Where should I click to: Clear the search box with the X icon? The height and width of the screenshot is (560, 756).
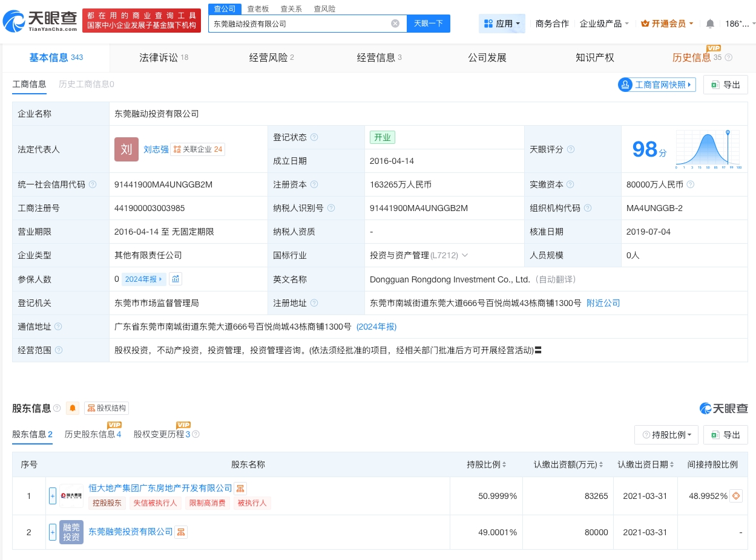[395, 24]
